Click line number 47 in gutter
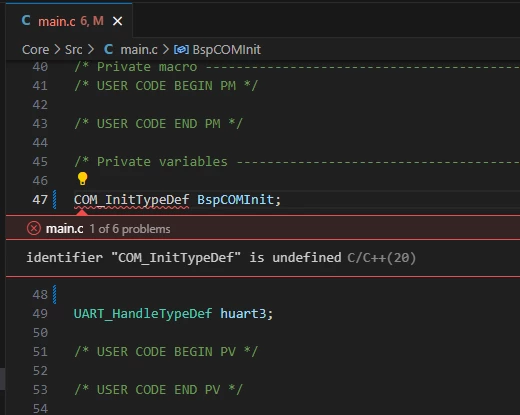Screen dimensions: 520x415 40,200
